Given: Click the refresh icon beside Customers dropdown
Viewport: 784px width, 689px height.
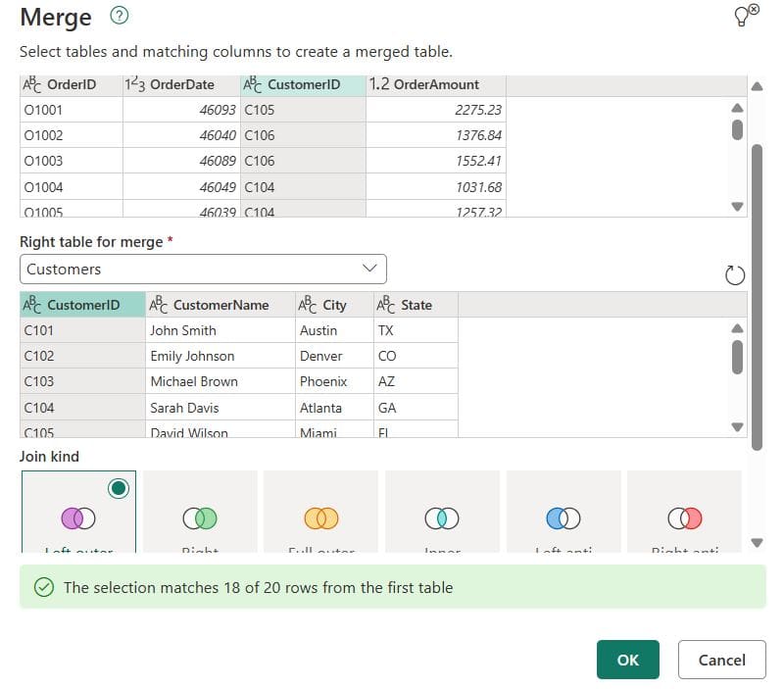Looking at the screenshot, I should [734, 275].
